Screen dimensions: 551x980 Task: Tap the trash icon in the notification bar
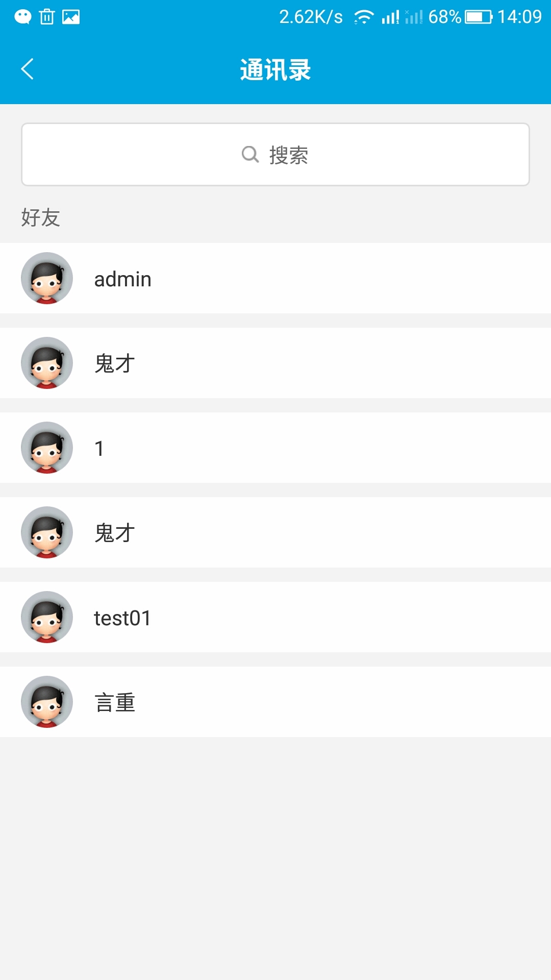pyautogui.click(x=46, y=15)
